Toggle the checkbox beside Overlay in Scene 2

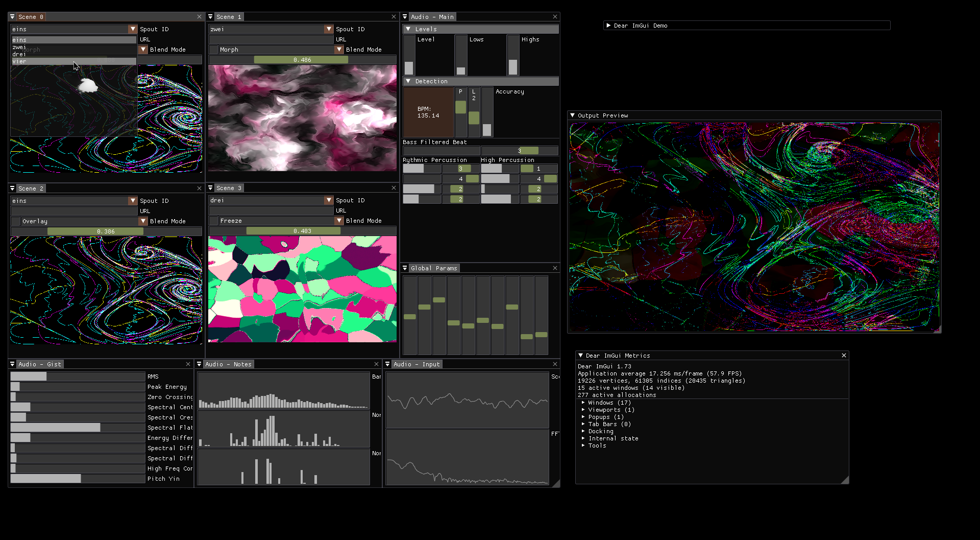[15, 221]
